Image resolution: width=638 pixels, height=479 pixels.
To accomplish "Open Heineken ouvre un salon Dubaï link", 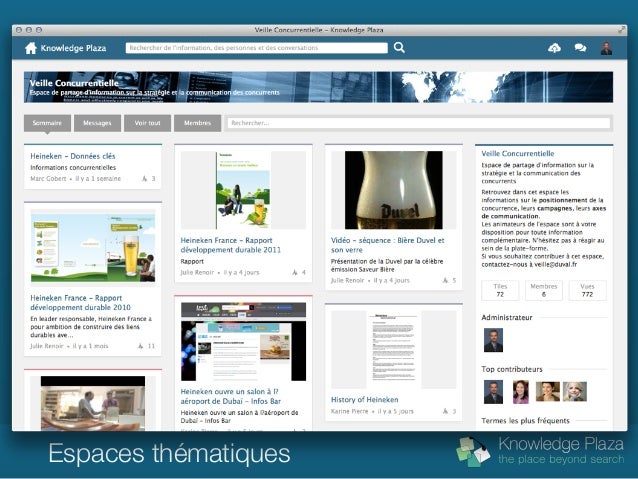I will (231, 396).
